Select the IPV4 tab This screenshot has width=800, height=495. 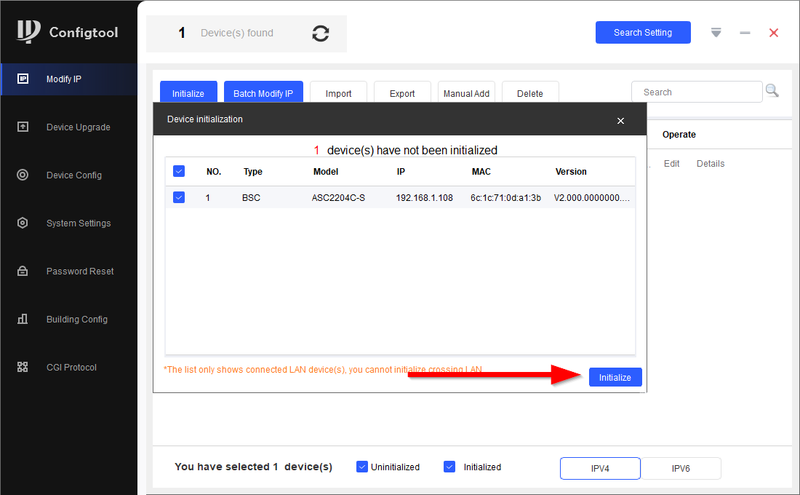[600, 468]
